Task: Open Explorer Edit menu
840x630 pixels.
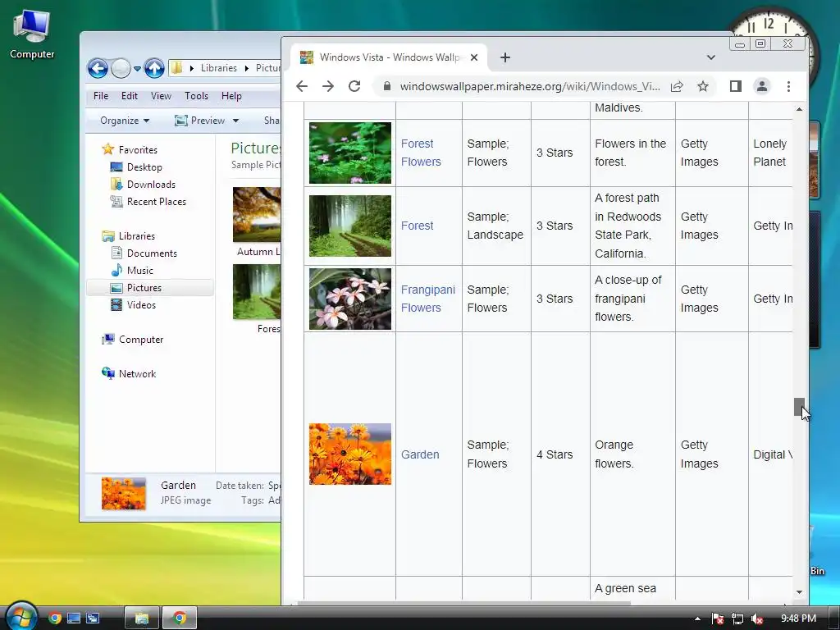Action: click(x=129, y=96)
